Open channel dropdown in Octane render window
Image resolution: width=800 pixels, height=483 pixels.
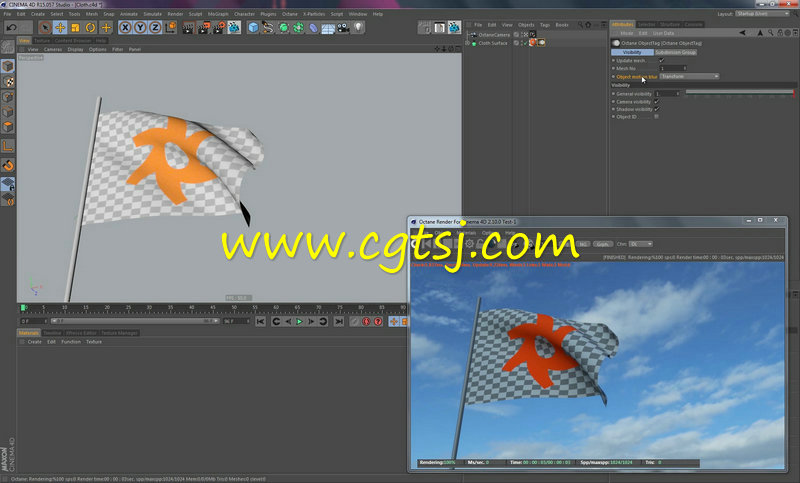tap(641, 244)
